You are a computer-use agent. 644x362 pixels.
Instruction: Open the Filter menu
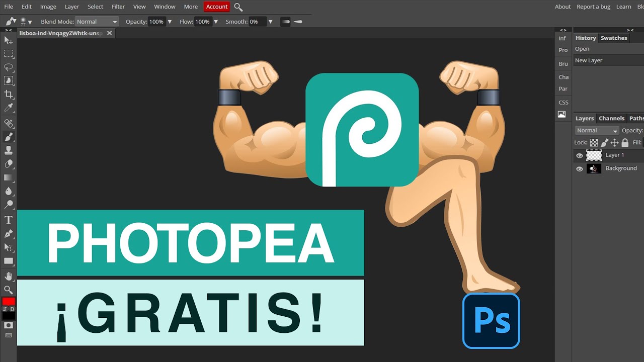click(118, 7)
